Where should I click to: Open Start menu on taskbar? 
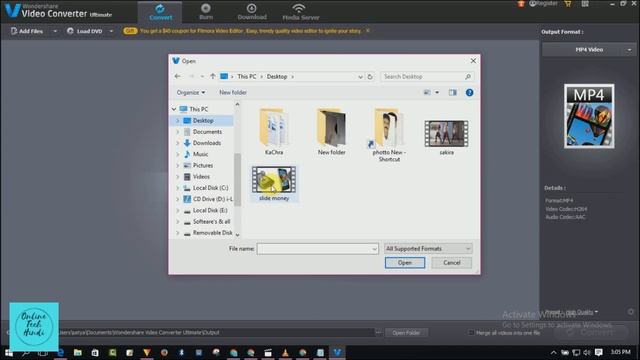point(9,353)
